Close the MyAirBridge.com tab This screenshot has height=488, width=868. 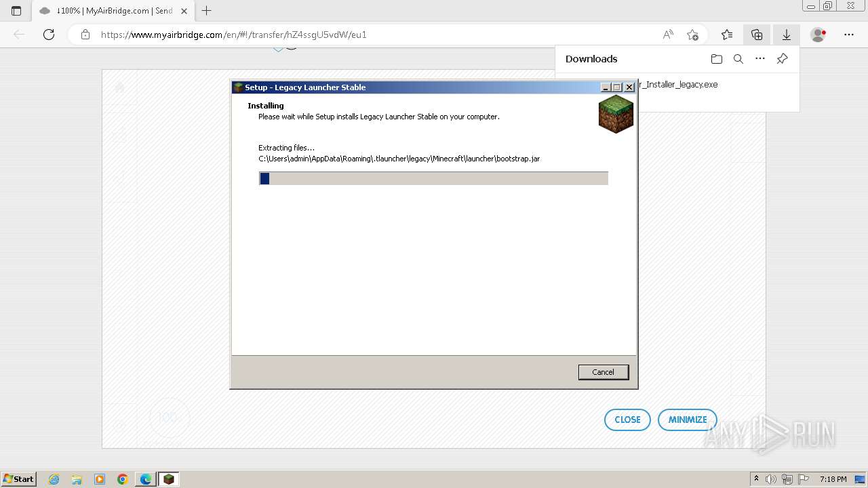[x=184, y=11]
